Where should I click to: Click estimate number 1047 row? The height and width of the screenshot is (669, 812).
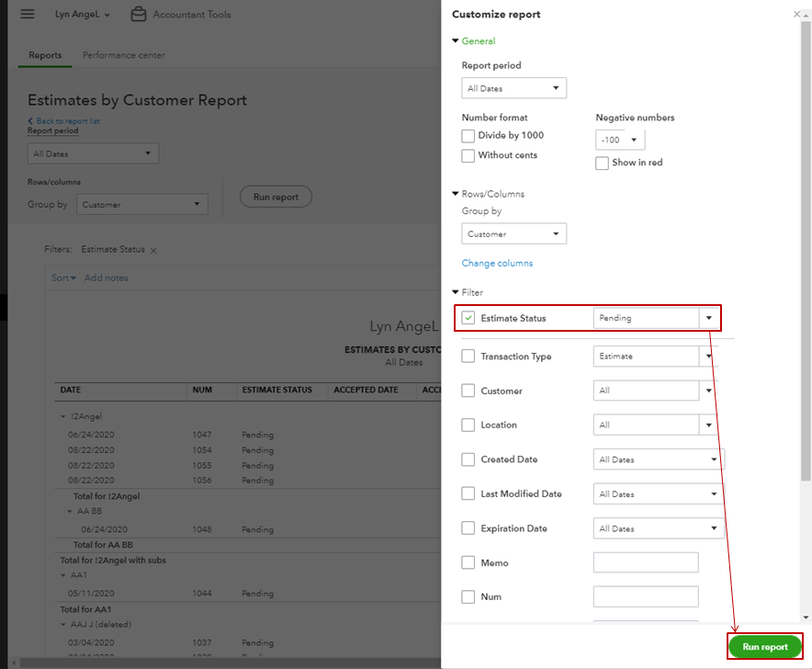coord(202,435)
